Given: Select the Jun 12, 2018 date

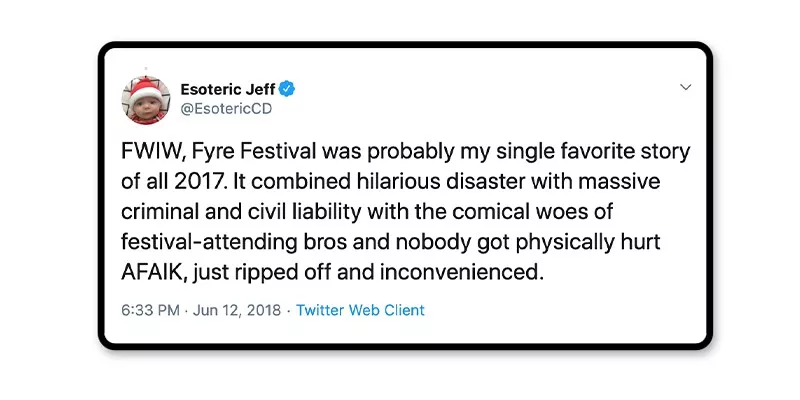Looking at the screenshot, I should click(238, 310).
